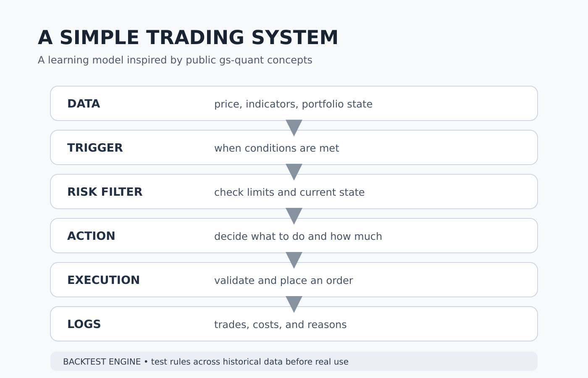Click the arrow between ACTION and EXECUTION

tap(294, 260)
